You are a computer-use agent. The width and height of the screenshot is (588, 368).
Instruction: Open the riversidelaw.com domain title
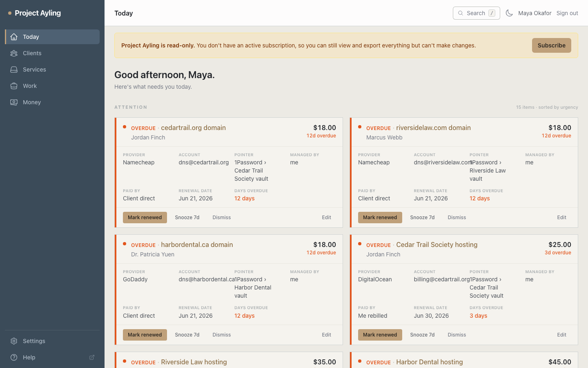coord(433,128)
